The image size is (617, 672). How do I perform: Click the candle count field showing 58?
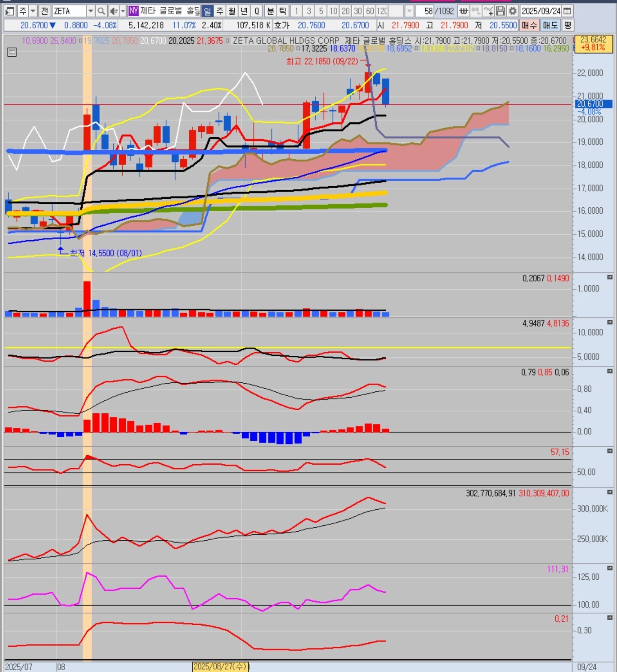coord(424,11)
